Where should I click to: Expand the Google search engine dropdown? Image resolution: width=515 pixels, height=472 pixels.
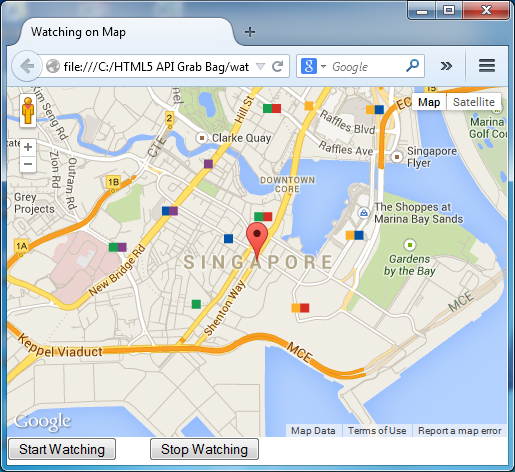323,66
